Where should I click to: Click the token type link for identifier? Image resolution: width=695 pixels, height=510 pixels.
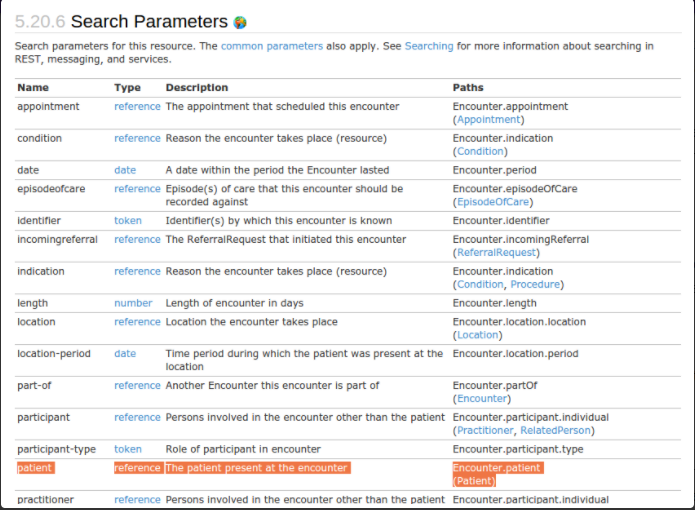[x=128, y=220]
